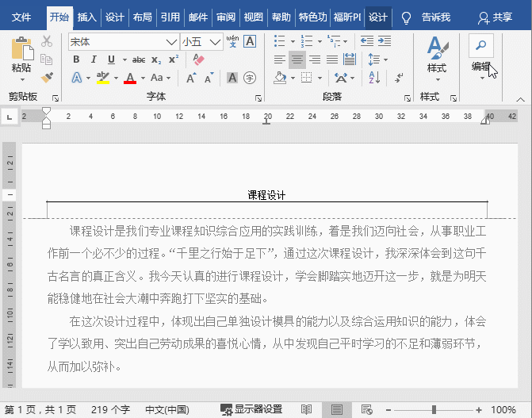Open 显示器设置 display settings
Image resolution: width=532 pixels, height=418 pixels.
click(x=252, y=409)
